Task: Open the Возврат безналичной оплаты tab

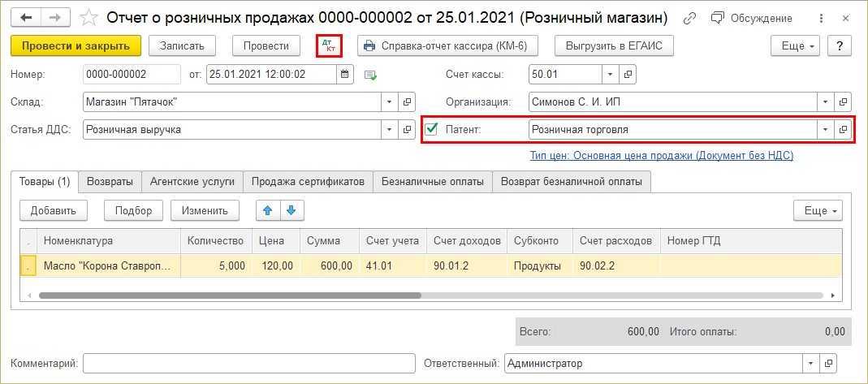Action: [x=572, y=182]
